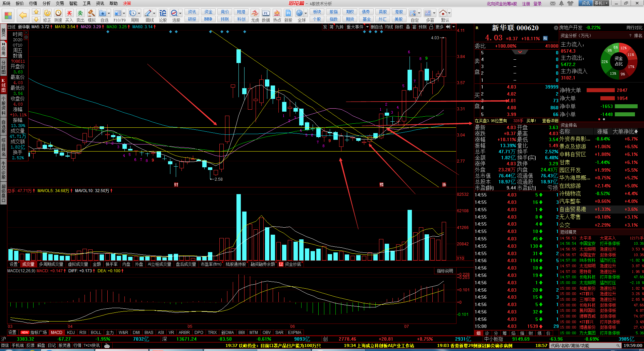Click the 卖出 sell icon
The height and width of the screenshot is (351, 644).
[x=80, y=13]
